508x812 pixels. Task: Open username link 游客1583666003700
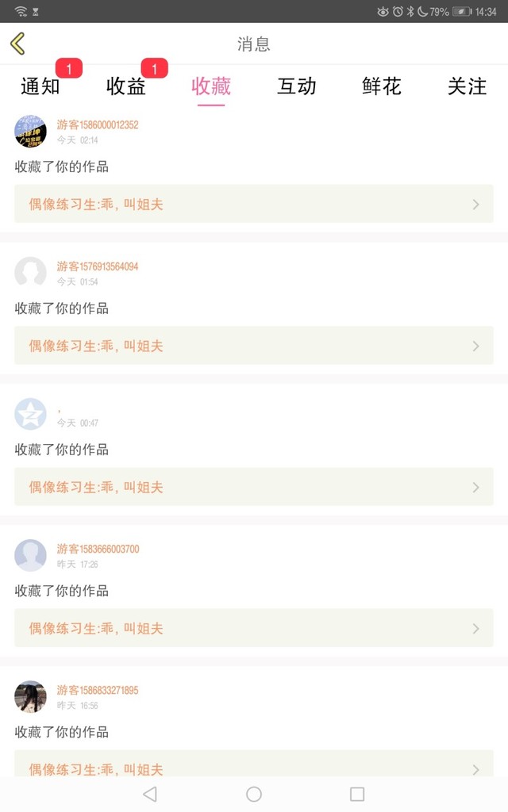pos(98,549)
